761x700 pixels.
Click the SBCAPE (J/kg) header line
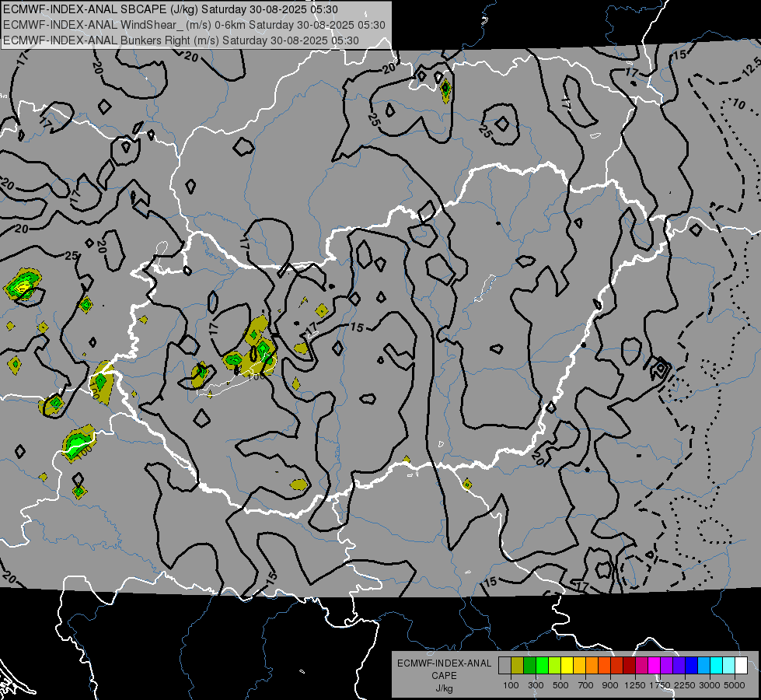point(170,9)
